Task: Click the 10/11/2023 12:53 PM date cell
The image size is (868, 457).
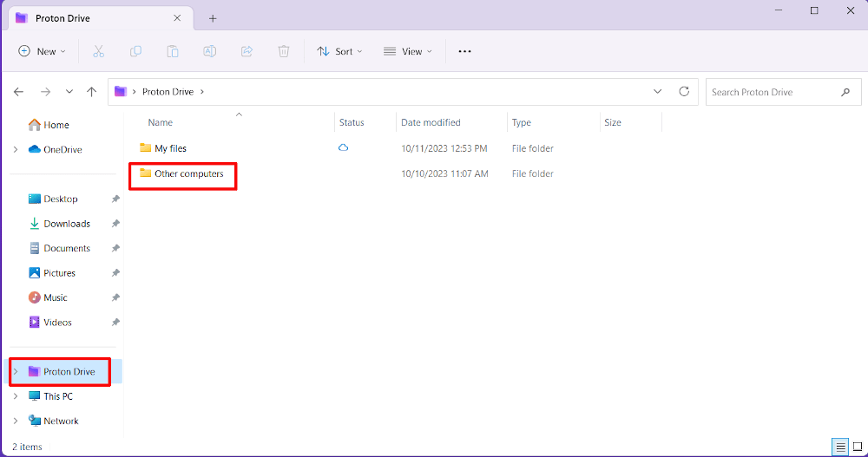Action: (x=444, y=148)
